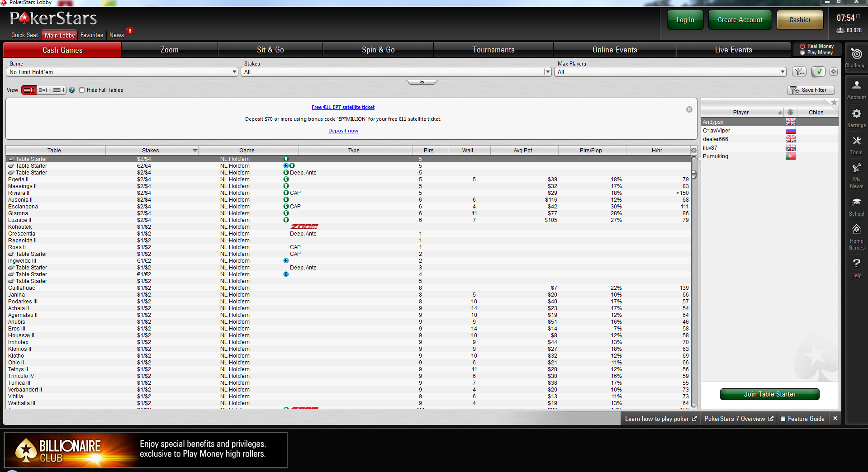The height and width of the screenshot is (472, 868).
Task: Click the Save Filter button
Action: (811, 90)
